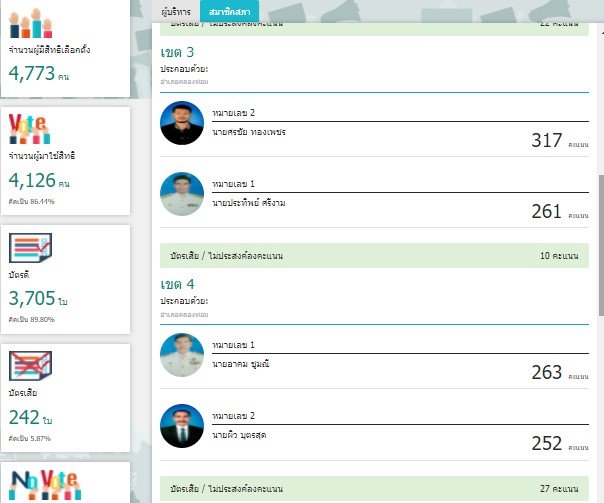Viewport: 604px width, 503px height.
Task: Click the เขต 4 district heading
Action: (x=177, y=284)
